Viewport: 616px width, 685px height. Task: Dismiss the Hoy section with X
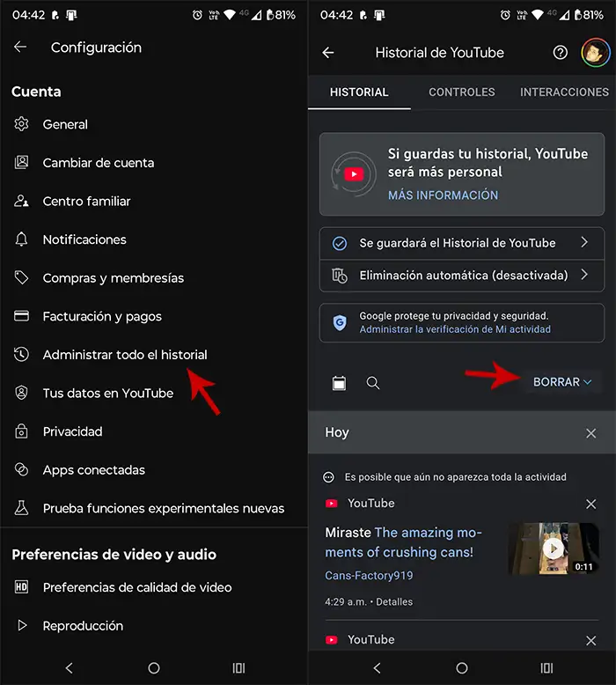591,433
